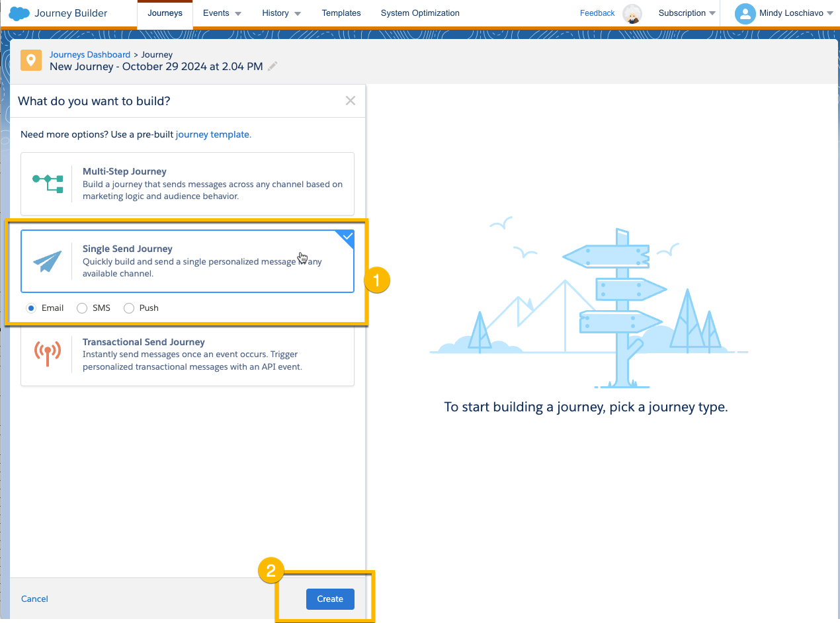Viewport: 840px width, 623px height.
Task: Navigate to the Journeys Dashboard breadcrumb
Action: (x=89, y=54)
